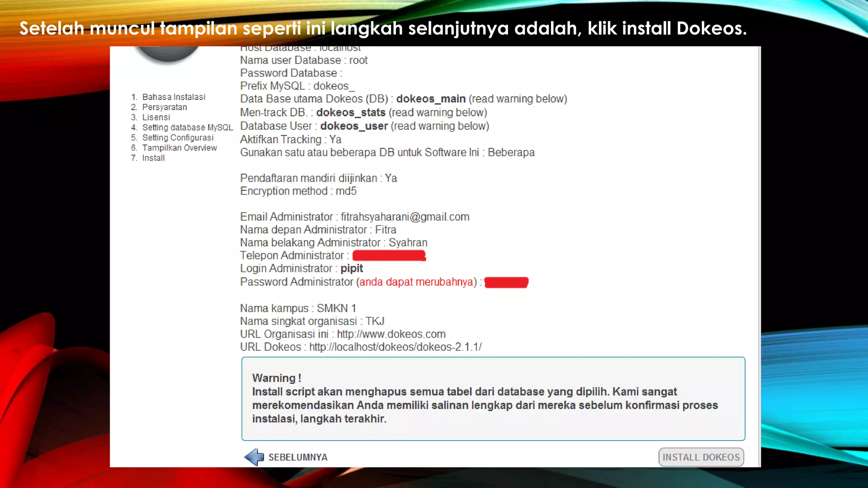This screenshot has height=488, width=868.
Task: Click the dokeos_main database name
Action: (x=431, y=99)
